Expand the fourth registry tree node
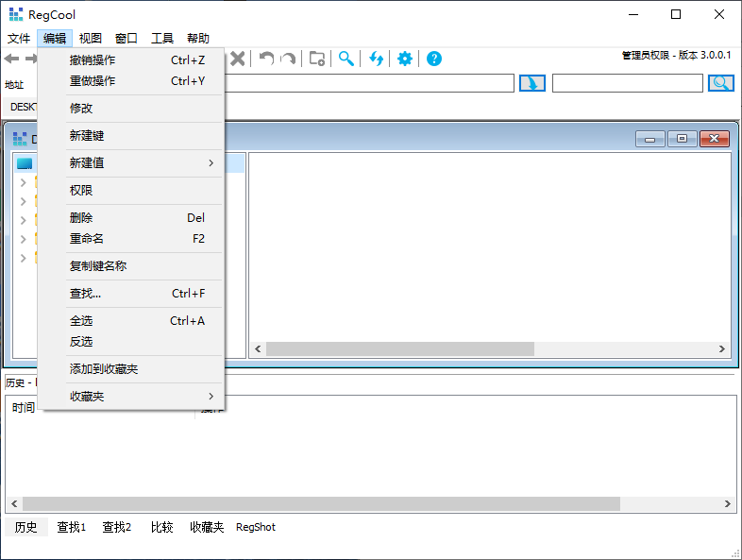This screenshot has height=560, width=742. (24, 239)
